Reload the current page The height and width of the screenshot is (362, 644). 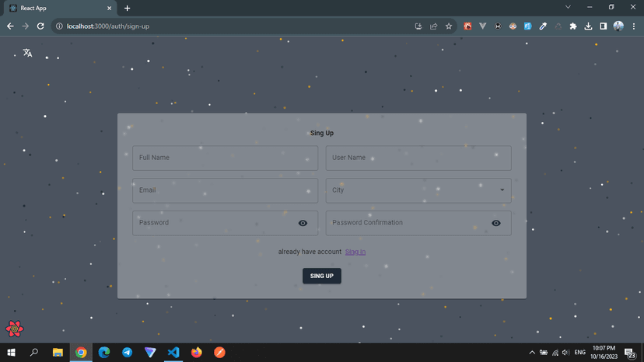[x=40, y=26]
